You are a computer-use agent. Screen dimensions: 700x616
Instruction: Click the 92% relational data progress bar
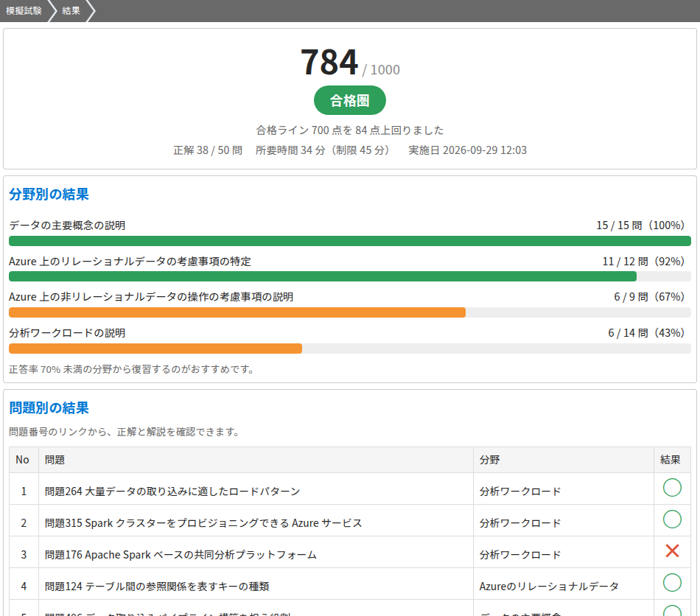[349, 277]
